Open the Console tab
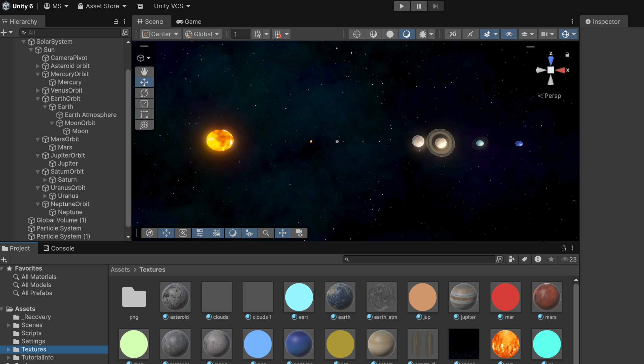 pos(59,248)
